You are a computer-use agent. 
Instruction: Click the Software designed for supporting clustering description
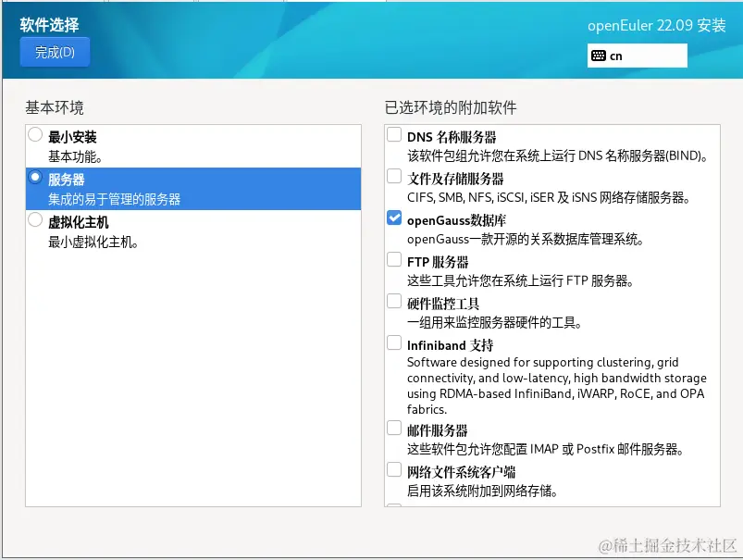[x=557, y=385]
